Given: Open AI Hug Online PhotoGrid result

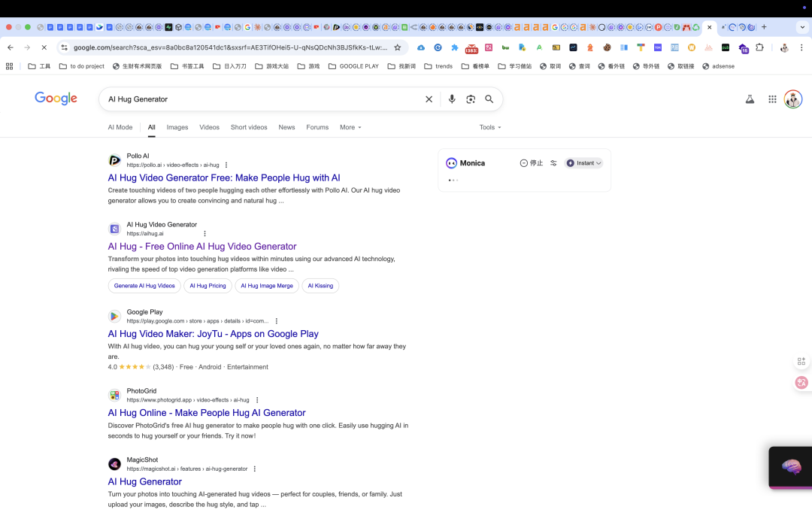Looking at the screenshot, I should click(x=207, y=412).
